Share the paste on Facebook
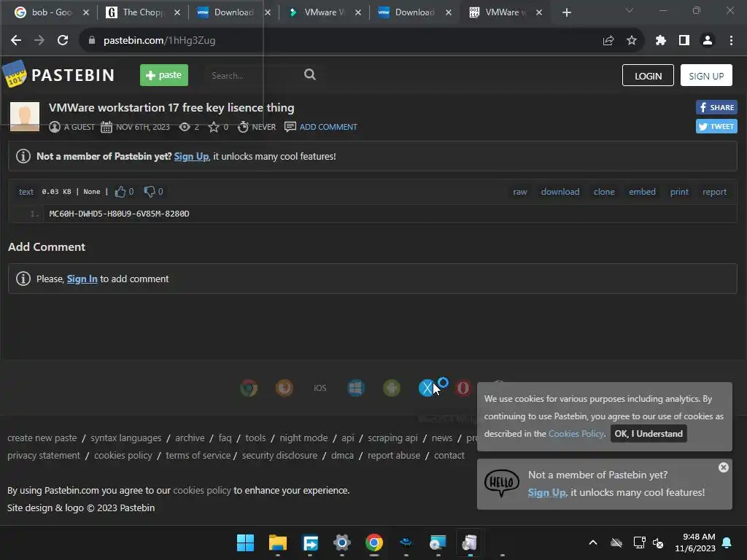Screen dimensions: 747x560 (716, 107)
